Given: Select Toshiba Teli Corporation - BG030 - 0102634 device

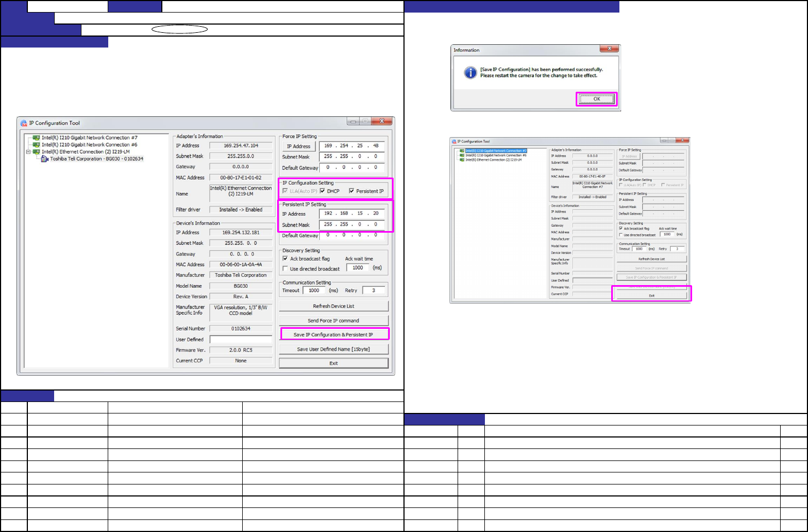Looking at the screenshot, I should click(x=97, y=159).
